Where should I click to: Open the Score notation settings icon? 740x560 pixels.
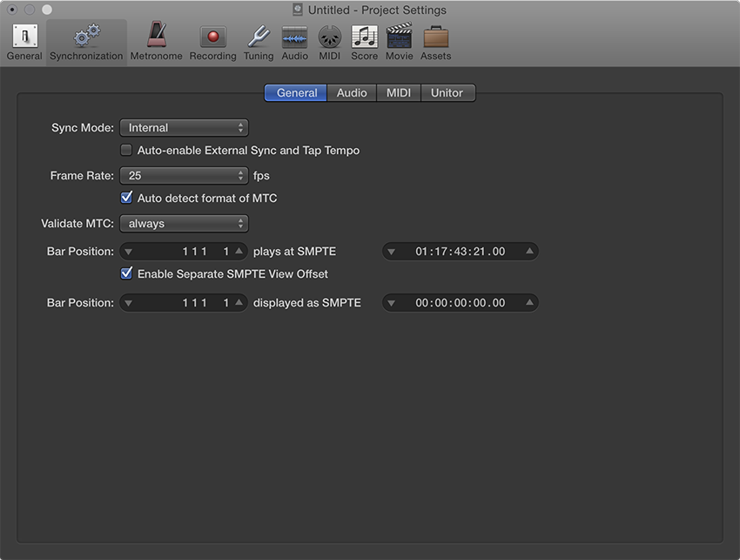[x=364, y=37]
